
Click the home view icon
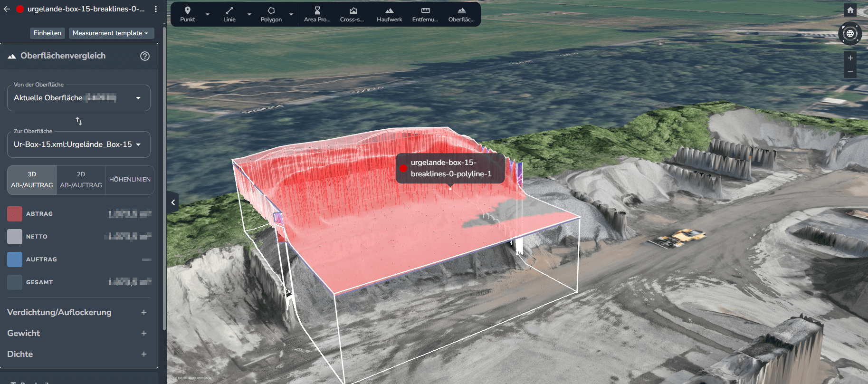pyautogui.click(x=850, y=10)
